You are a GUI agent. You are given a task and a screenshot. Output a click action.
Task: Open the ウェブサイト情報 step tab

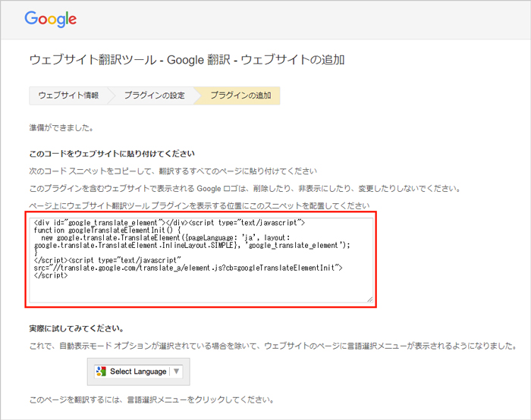68,96
